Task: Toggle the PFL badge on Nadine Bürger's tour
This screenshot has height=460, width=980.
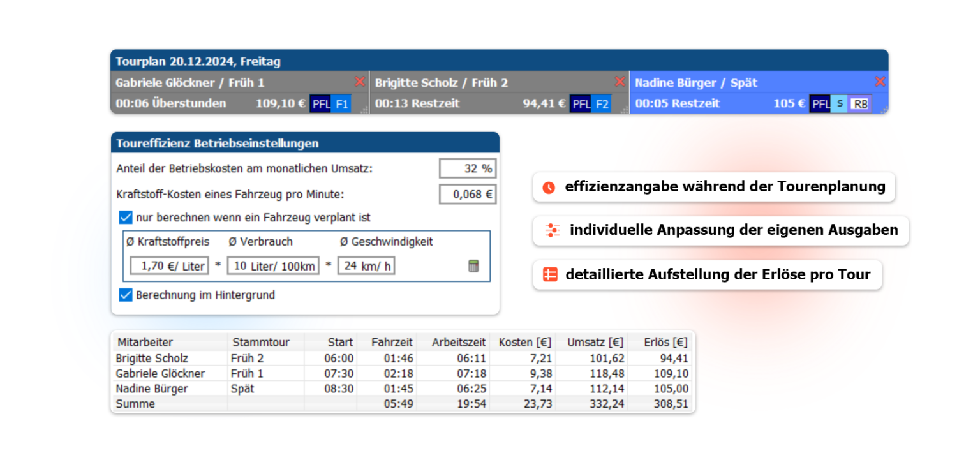Action: [x=820, y=103]
